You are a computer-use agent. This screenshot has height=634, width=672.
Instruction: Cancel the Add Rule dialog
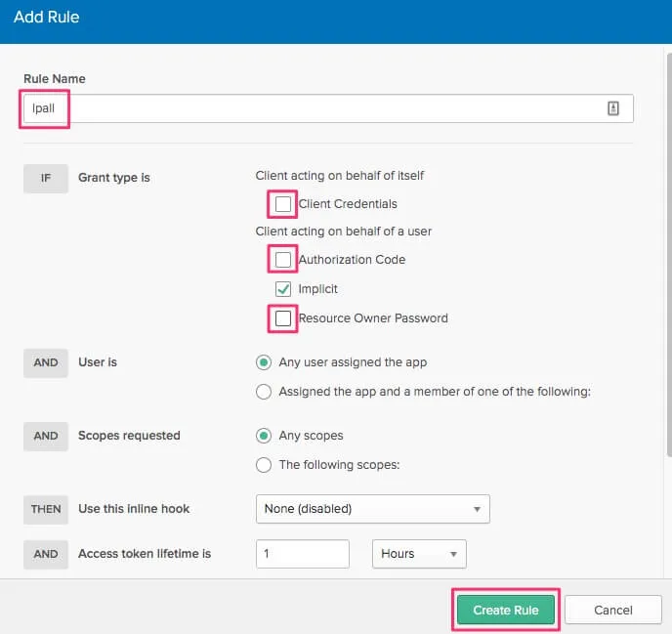[x=612, y=611]
